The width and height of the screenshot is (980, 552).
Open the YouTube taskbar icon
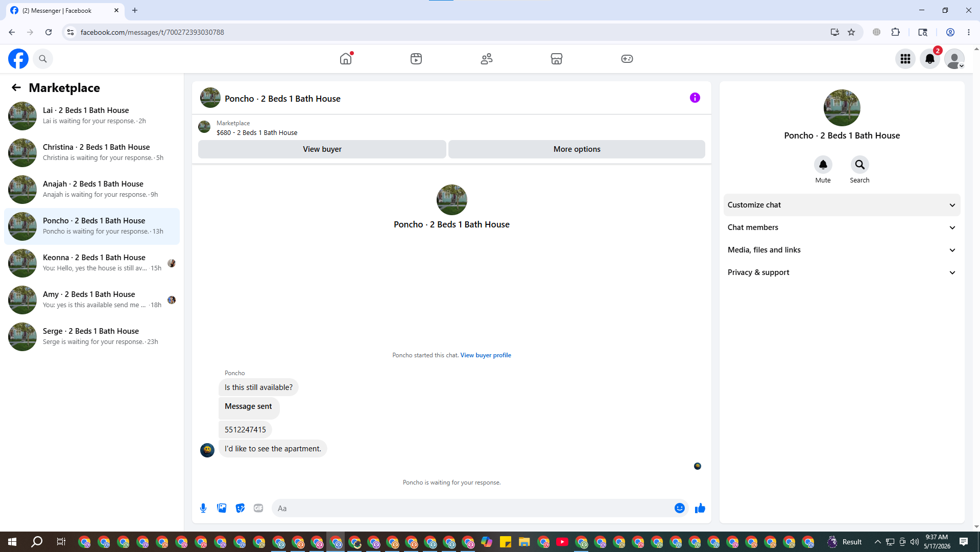point(562,542)
